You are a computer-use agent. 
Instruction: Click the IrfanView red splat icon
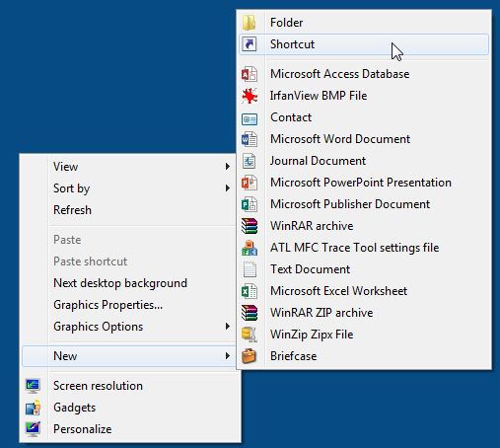[x=250, y=96]
